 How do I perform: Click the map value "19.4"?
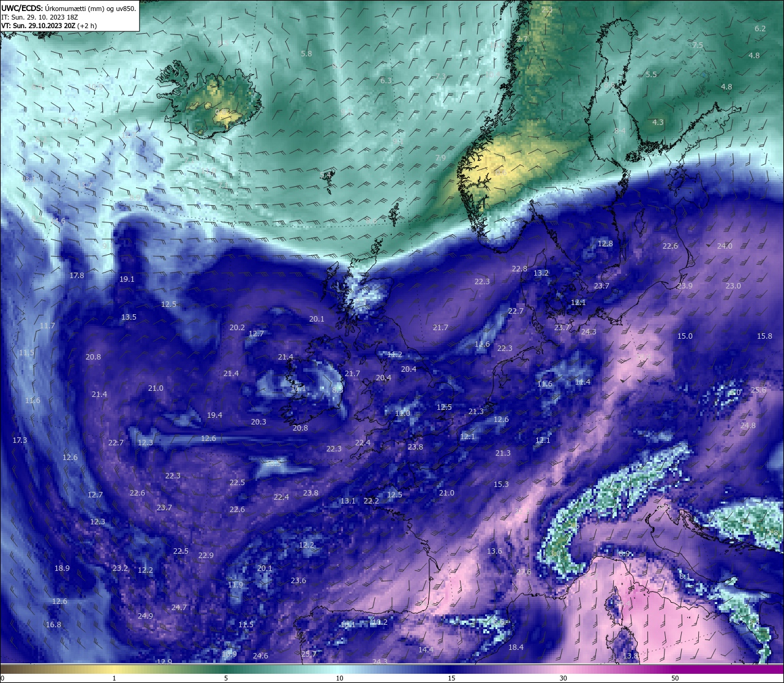coord(214,415)
